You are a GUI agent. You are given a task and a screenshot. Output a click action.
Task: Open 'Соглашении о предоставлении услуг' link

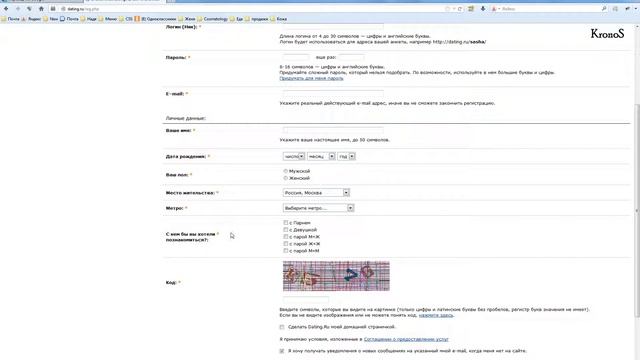click(406, 339)
